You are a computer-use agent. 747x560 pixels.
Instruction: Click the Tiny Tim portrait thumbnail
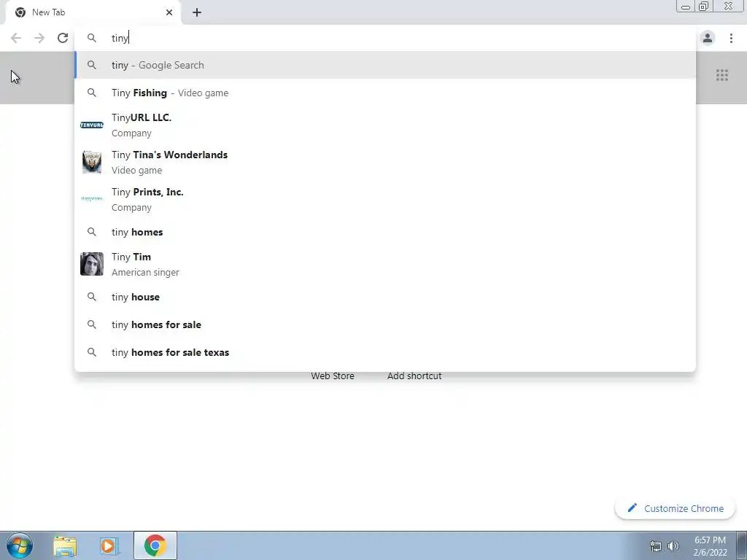pyautogui.click(x=92, y=264)
